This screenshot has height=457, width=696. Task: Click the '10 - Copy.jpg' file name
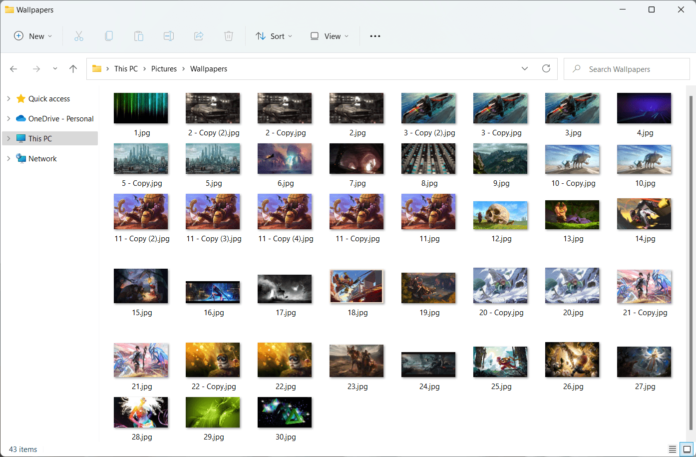click(573, 183)
